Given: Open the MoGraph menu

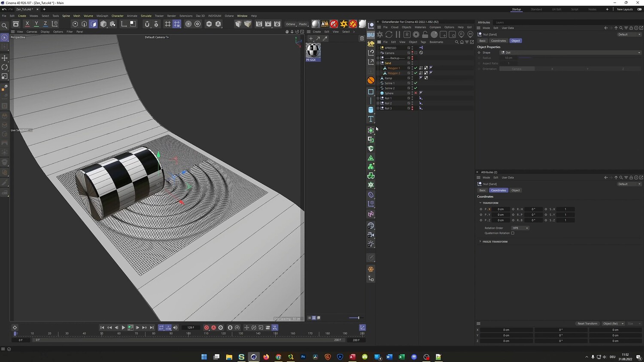Looking at the screenshot, I should [102, 16].
